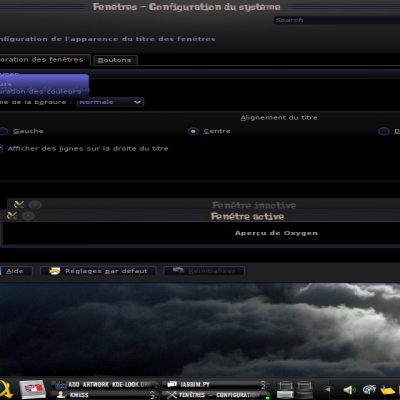Click the 'Fenêtre inactive' preview title

(x=254, y=205)
